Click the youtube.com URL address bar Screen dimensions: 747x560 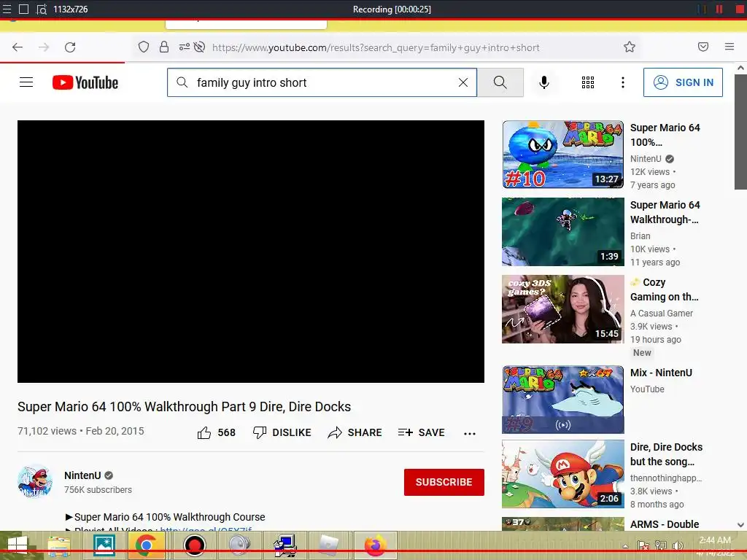click(376, 47)
